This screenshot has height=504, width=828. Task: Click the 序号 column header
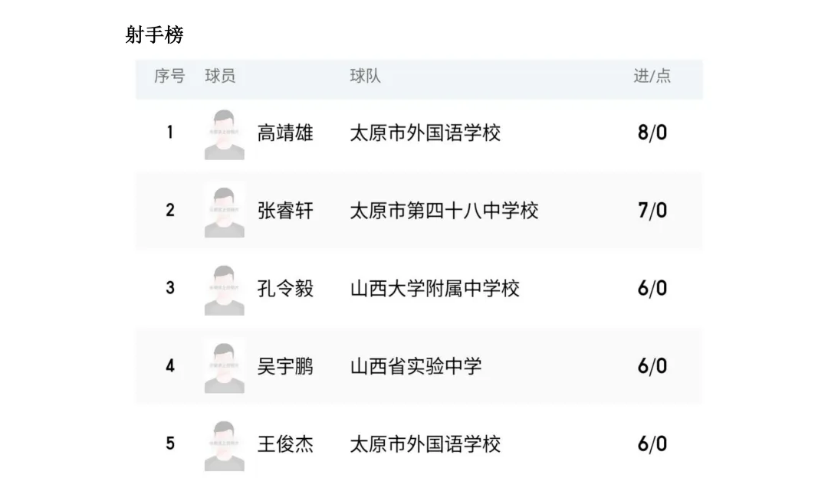[x=169, y=76]
